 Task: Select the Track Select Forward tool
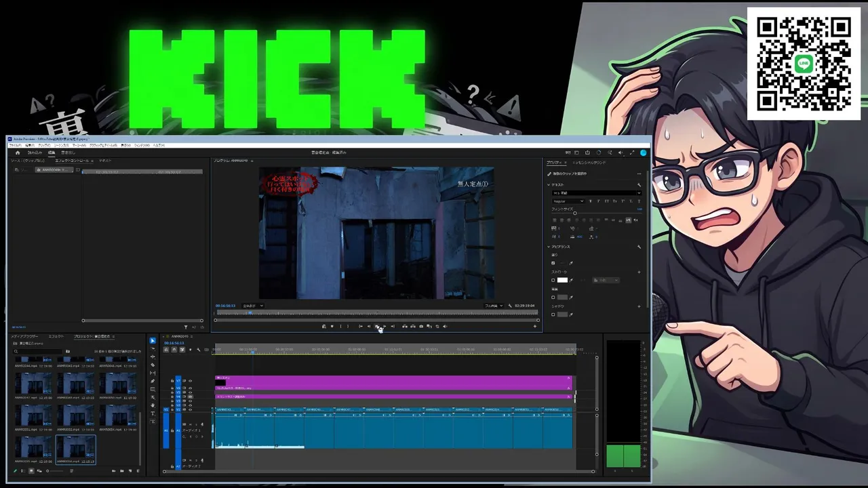153,349
